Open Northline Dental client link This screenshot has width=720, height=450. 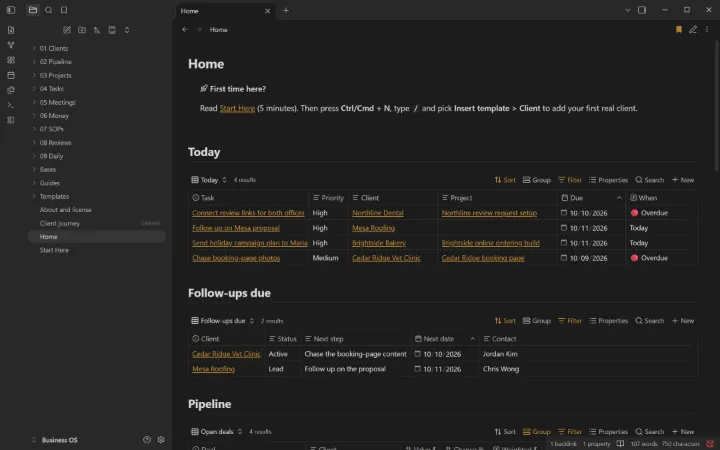pyautogui.click(x=377, y=213)
